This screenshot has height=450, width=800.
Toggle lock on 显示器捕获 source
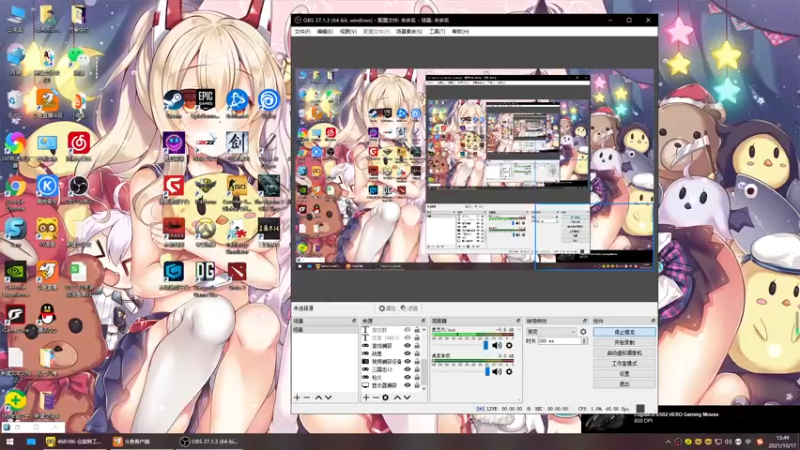pos(417,385)
